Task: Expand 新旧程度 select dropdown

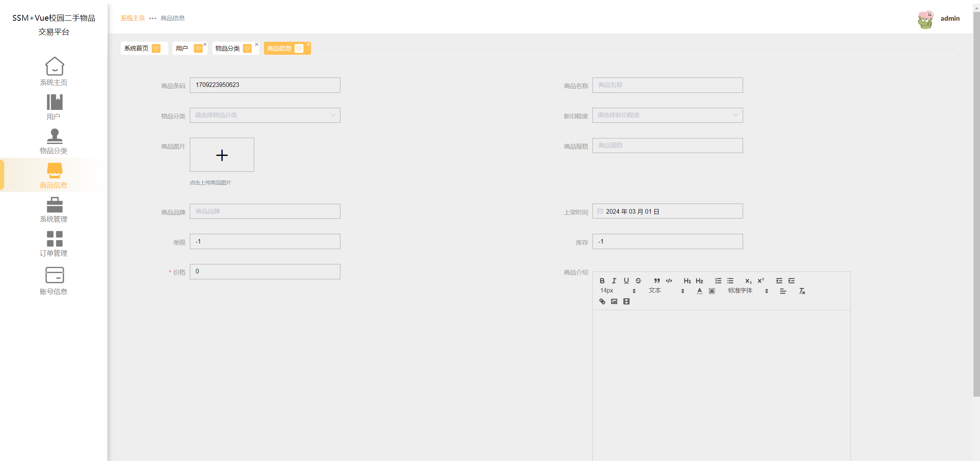Action: tap(667, 115)
